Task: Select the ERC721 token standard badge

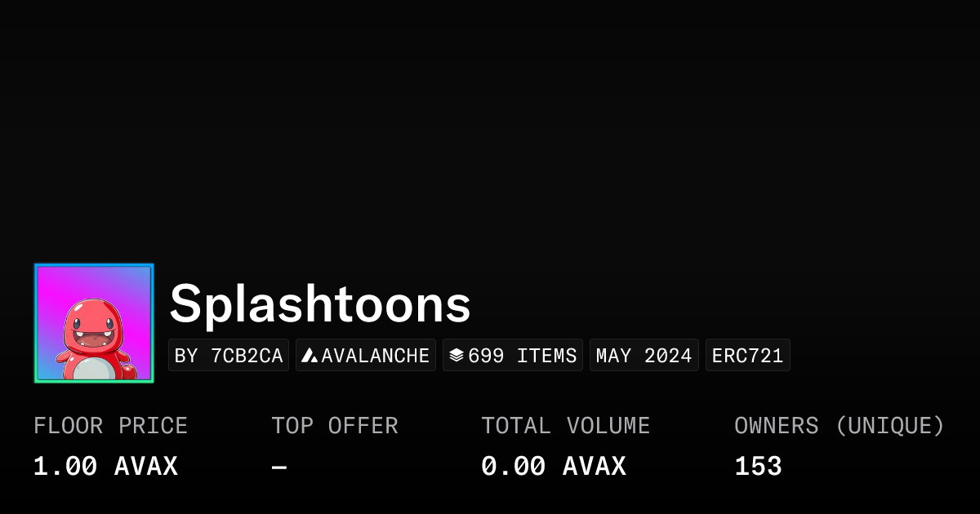Action: click(747, 356)
